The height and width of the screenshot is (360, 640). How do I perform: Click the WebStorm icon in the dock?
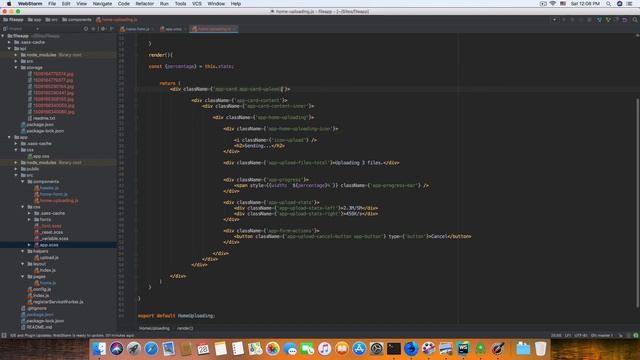click(463, 349)
